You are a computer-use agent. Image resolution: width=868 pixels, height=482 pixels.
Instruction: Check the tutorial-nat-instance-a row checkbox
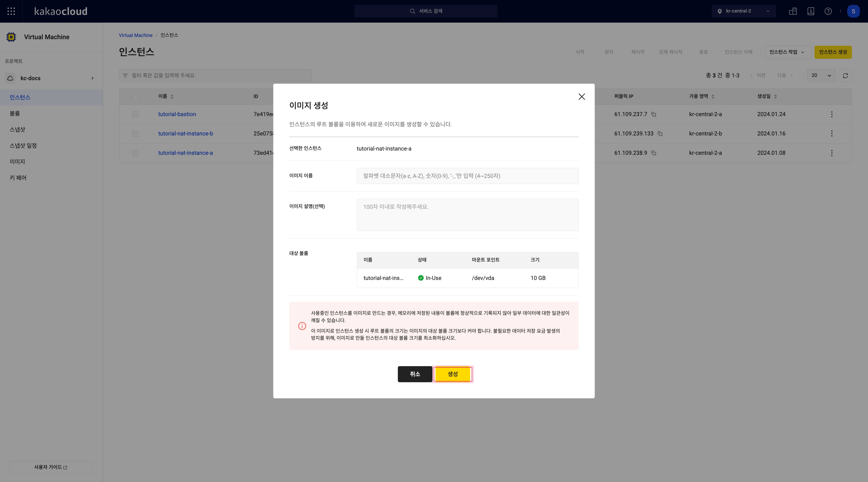pos(135,153)
